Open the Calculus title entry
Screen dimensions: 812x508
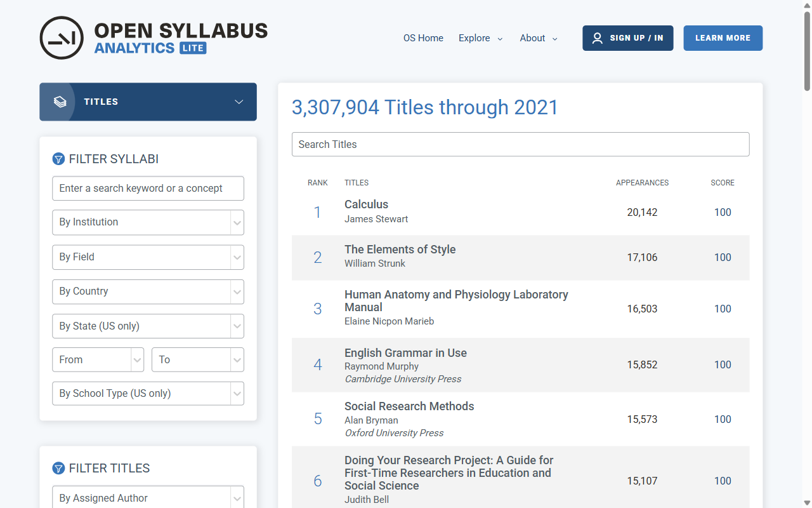(x=366, y=204)
